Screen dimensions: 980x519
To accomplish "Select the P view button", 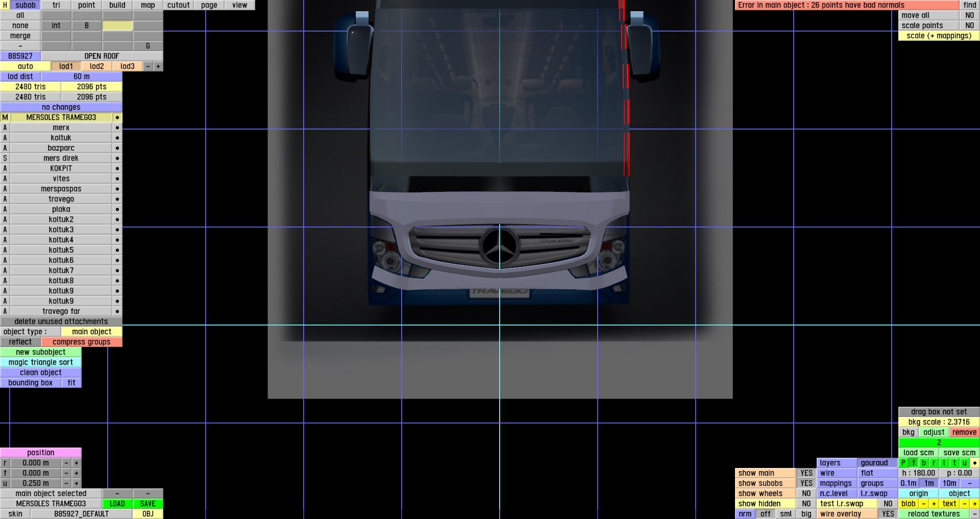I will [x=903, y=463].
